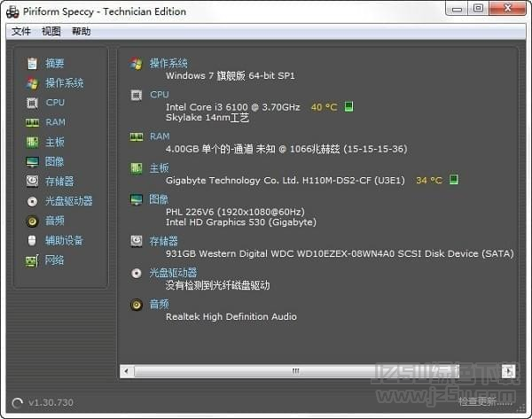Select the CPU label in the sidebar

pyautogui.click(x=55, y=103)
